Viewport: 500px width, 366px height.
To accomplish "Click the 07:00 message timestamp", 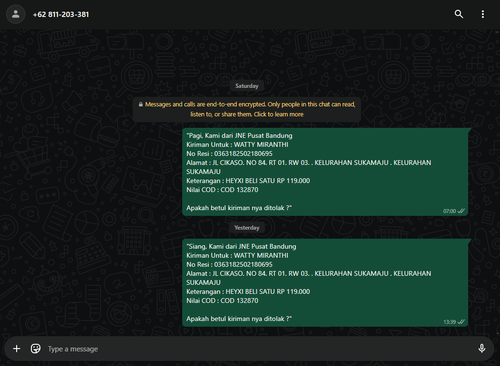I will point(449,211).
